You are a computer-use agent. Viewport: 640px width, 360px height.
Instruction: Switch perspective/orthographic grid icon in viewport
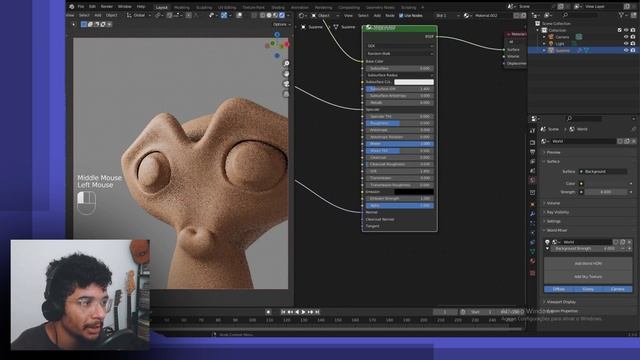[286, 94]
